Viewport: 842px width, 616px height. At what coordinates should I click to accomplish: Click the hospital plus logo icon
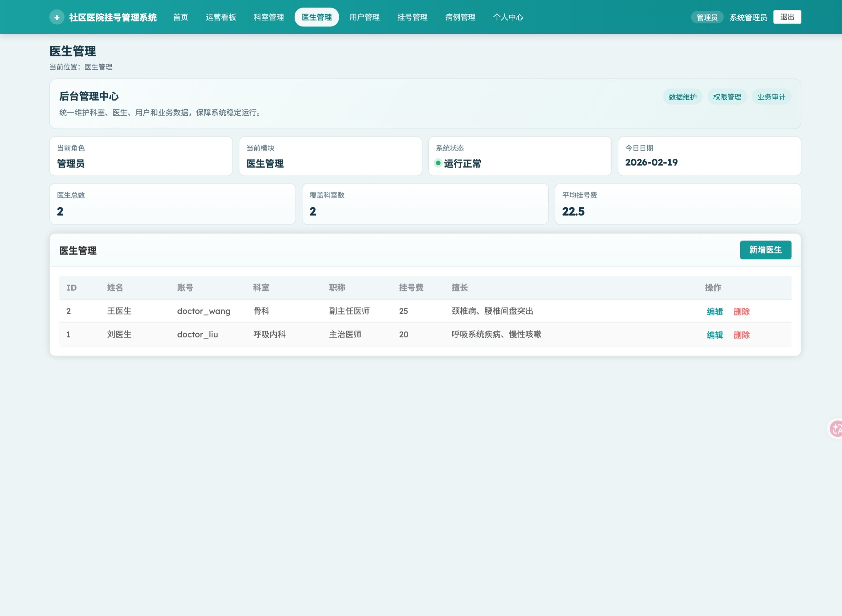57,17
